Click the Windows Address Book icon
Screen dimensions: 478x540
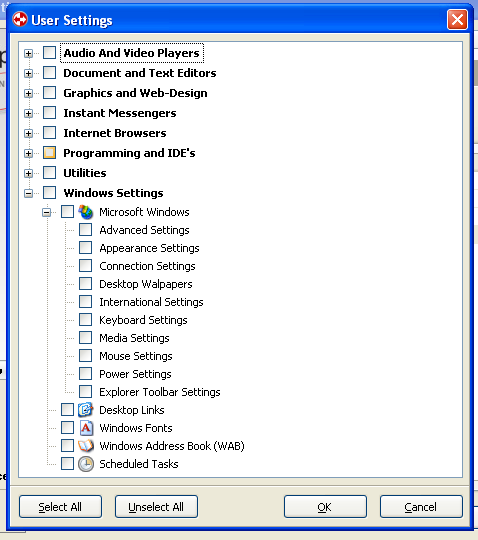click(86, 446)
